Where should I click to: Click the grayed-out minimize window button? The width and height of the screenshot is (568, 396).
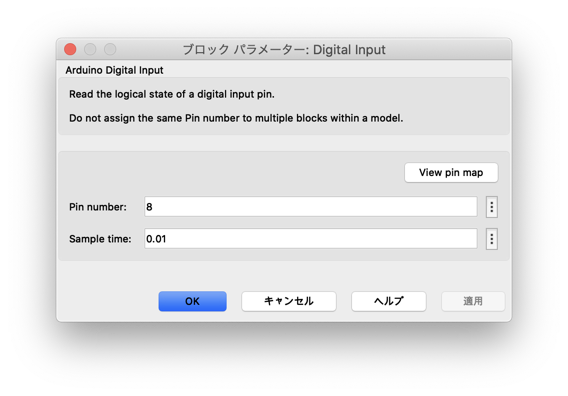click(90, 49)
